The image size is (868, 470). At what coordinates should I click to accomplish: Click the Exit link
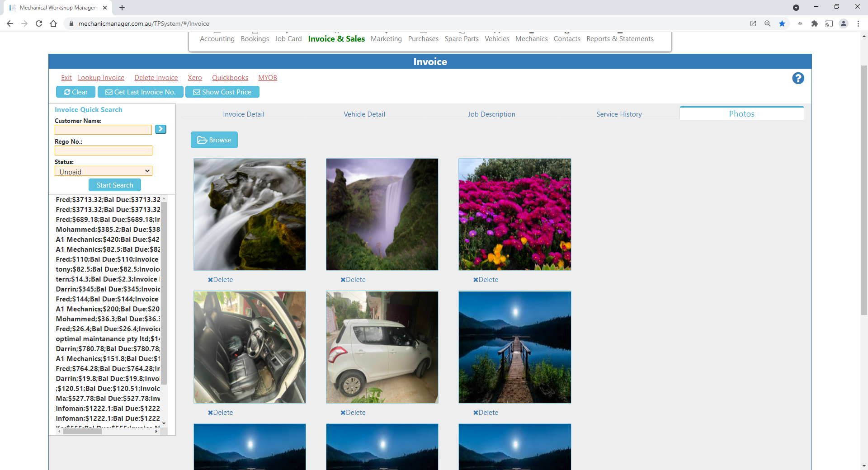[x=66, y=78]
